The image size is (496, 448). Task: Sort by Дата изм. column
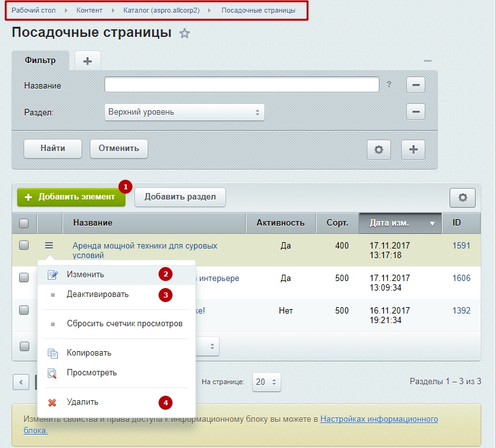tap(400, 223)
